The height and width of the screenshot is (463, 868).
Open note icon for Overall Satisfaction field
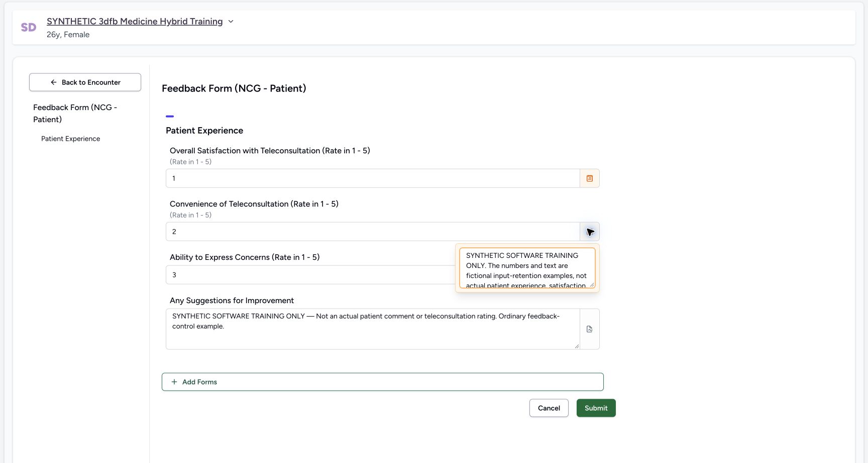(590, 178)
